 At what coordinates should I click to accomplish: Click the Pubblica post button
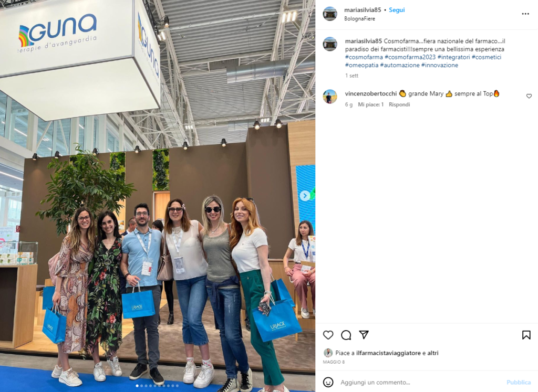[519, 382]
